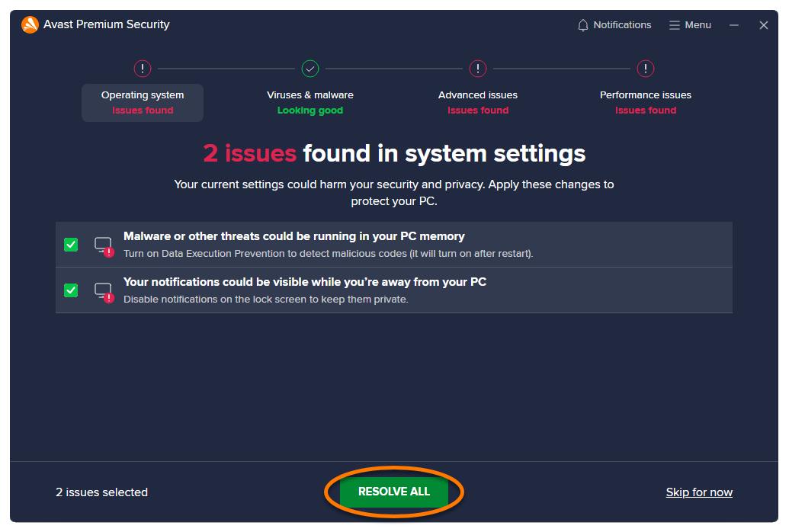Click the Operating system warning step icon

click(x=143, y=69)
